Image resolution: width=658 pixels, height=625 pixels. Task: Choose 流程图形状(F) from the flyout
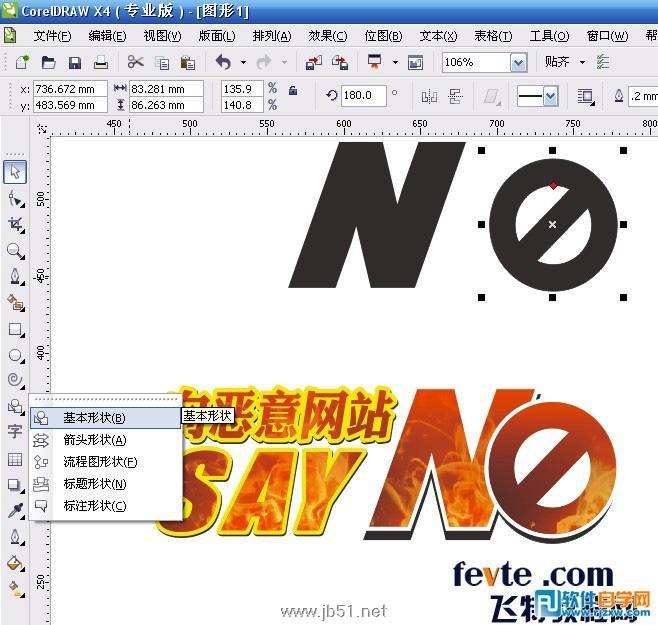coord(105,462)
